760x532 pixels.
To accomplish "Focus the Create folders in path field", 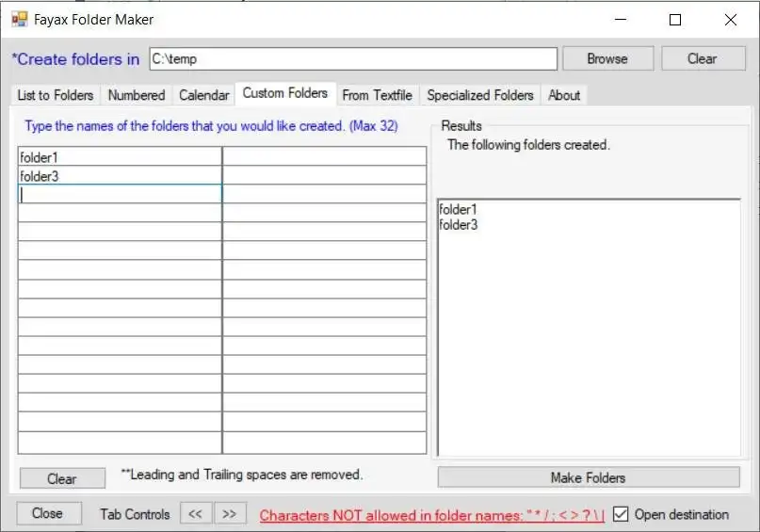I will tap(353, 58).
